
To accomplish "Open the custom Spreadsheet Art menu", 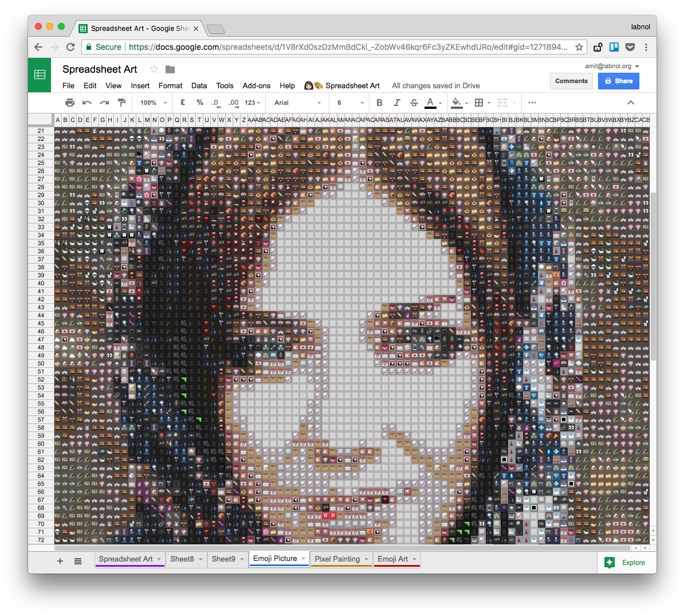I will [x=342, y=85].
